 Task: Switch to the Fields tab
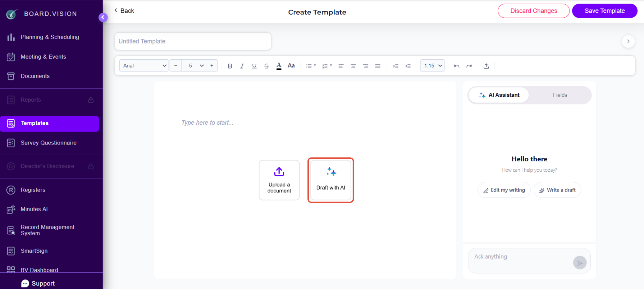[560, 95]
